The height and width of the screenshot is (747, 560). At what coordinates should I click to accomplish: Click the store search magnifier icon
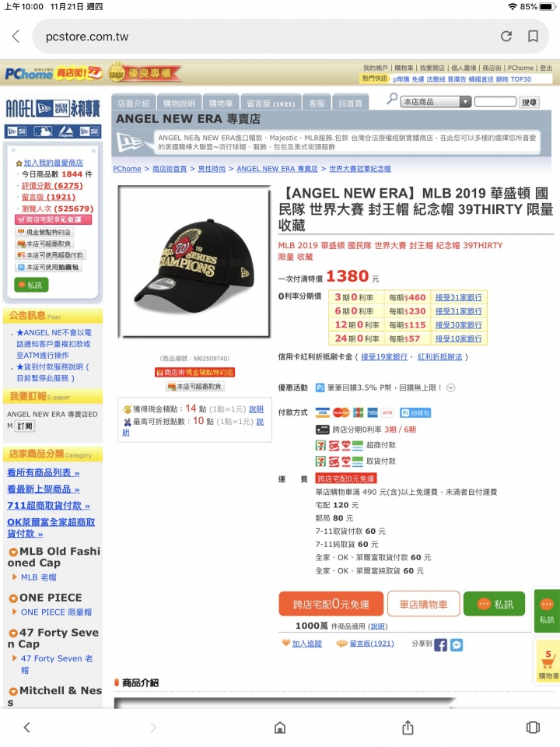coord(392,99)
